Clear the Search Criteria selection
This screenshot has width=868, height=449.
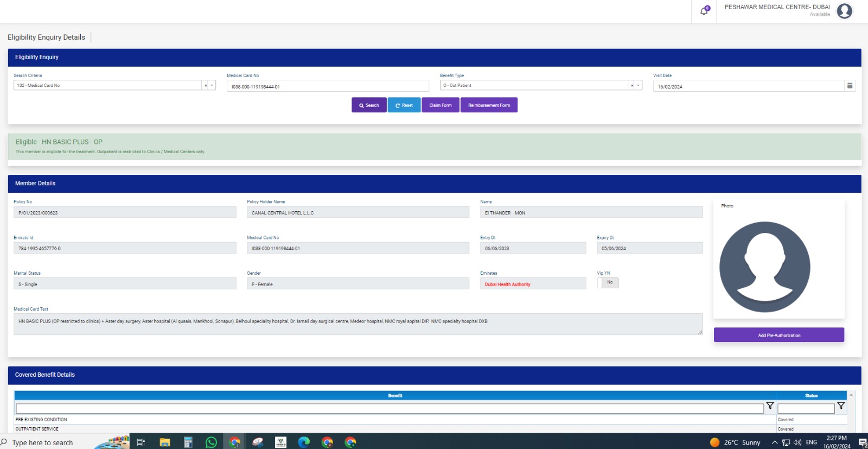(206, 86)
